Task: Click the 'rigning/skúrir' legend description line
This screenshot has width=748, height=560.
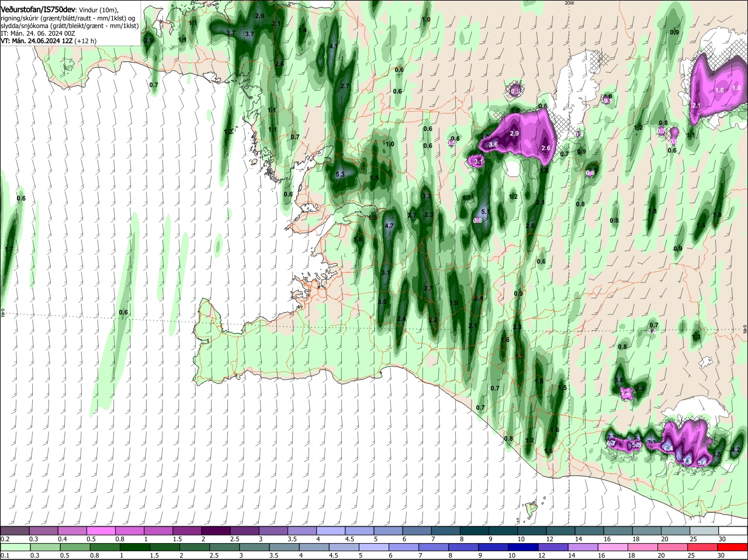Action: tap(68, 18)
